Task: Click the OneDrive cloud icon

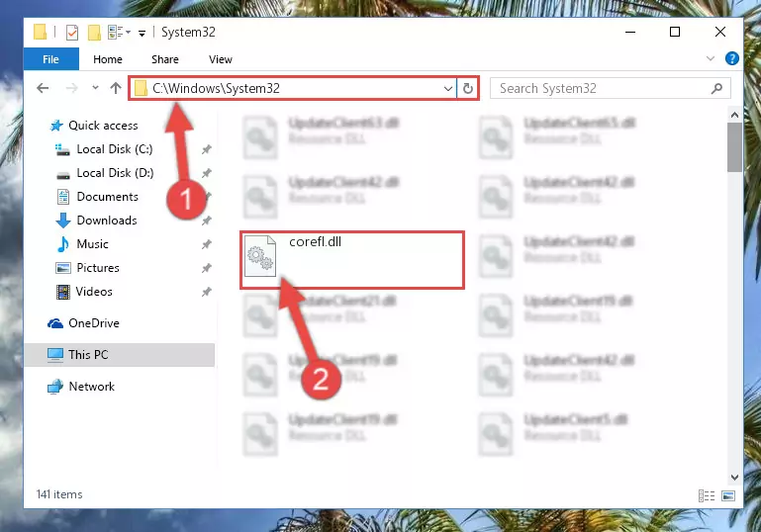Action: click(55, 323)
